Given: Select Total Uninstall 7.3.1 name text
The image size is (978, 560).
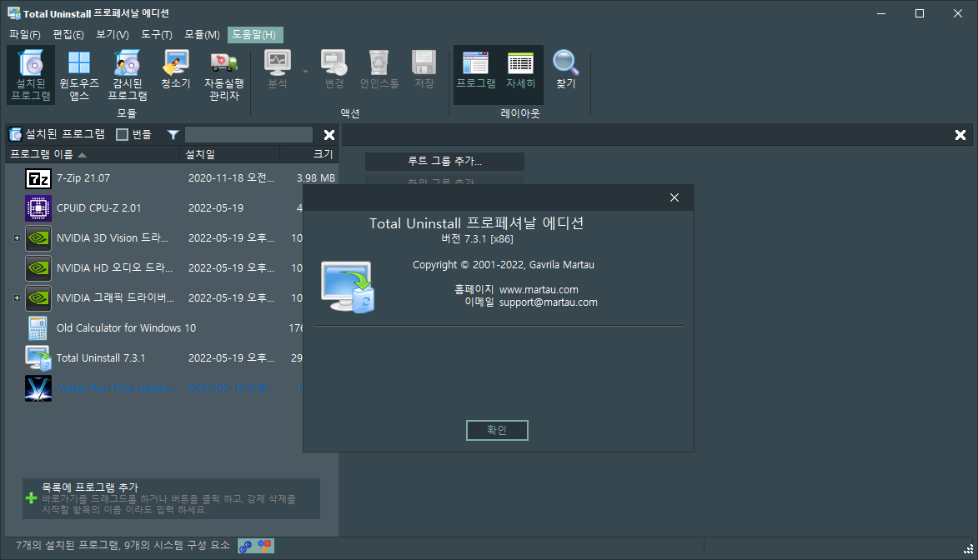Looking at the screenshot, I should click(101, 358).
